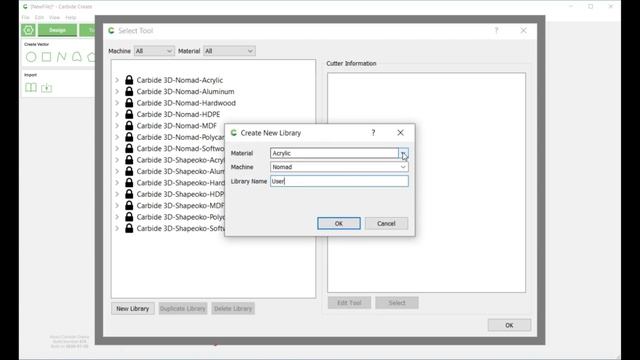Open the library book import icon
Image resolution: width=640 pixels, height=360 pixels.
[x=31, y=87]
